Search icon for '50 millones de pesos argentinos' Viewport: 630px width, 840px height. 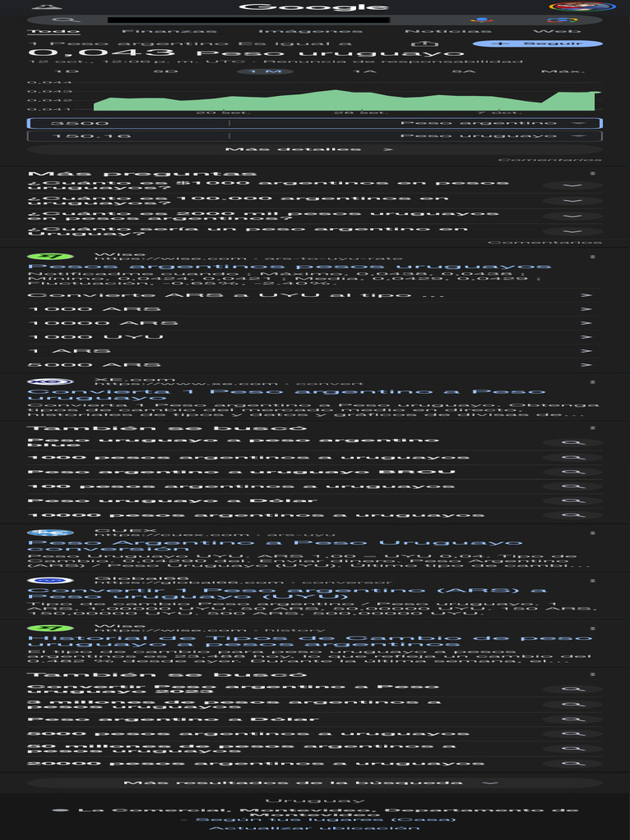[x=573, y=748]
